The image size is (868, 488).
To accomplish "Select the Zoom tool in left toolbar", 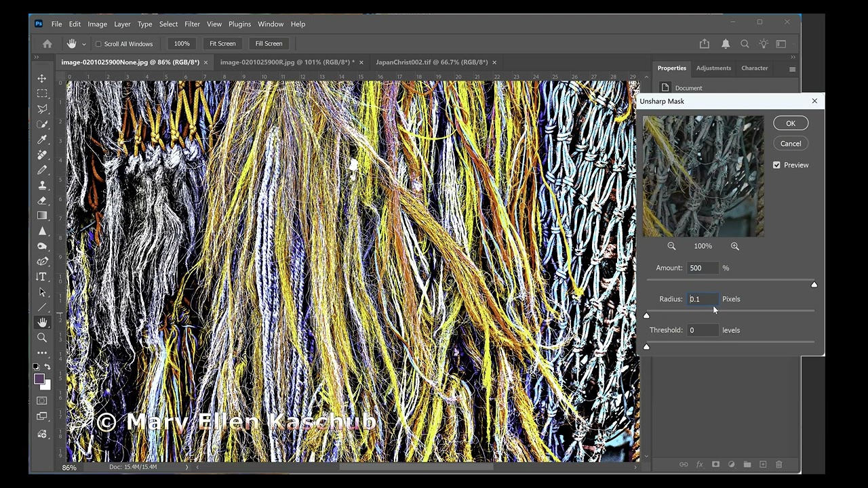I will pos(42,338).
